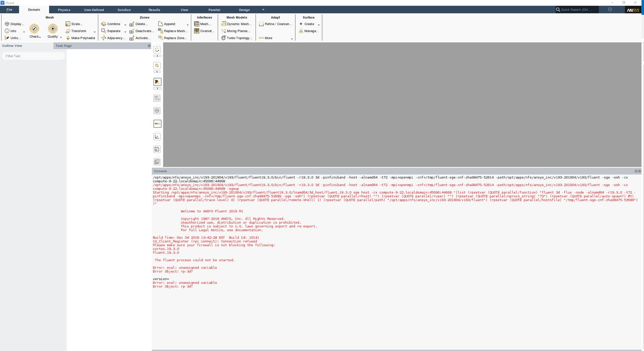Screen dimensions: 644x351
Task: Click the isometric cube view icon
Action: click(157, 111)
